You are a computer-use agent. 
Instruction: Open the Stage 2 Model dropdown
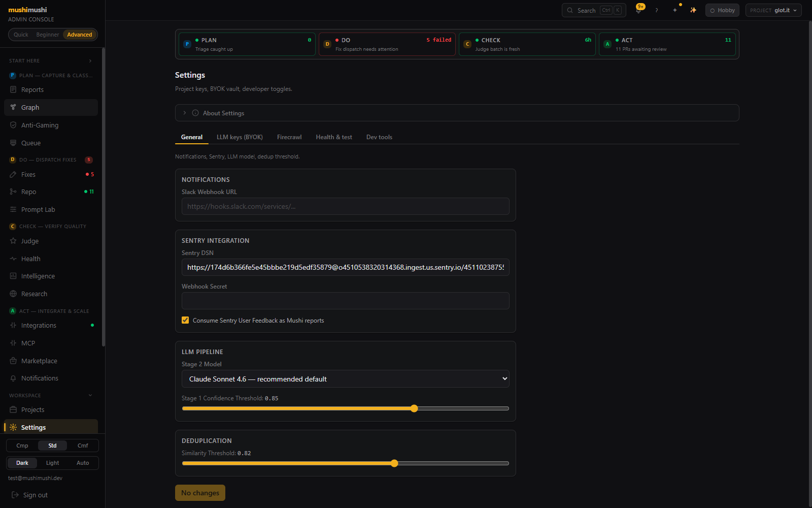[x=346, y=379]
